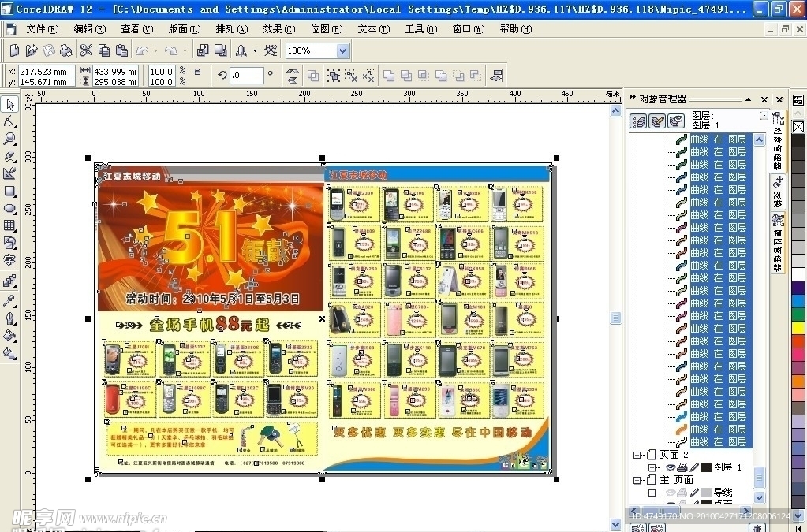This screenshot has width=807, height=532.
Task: Click the rotation angle input field
Action: click(247, 76)
